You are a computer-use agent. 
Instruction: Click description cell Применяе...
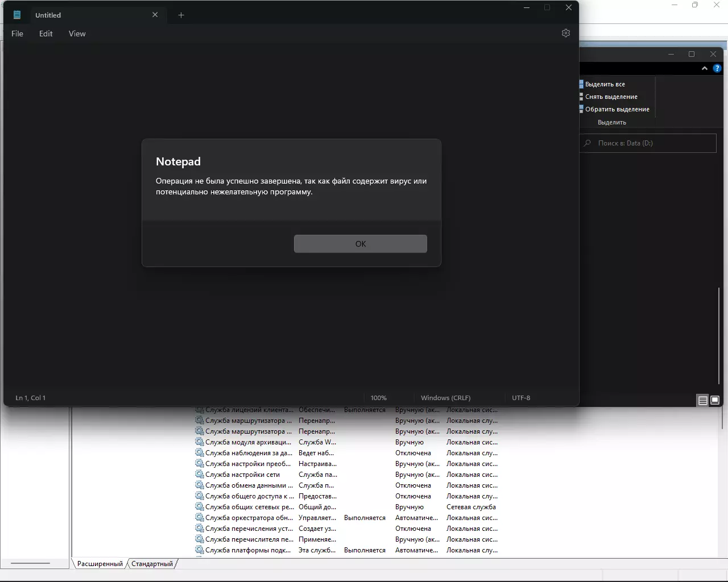[x=317, y=539]
